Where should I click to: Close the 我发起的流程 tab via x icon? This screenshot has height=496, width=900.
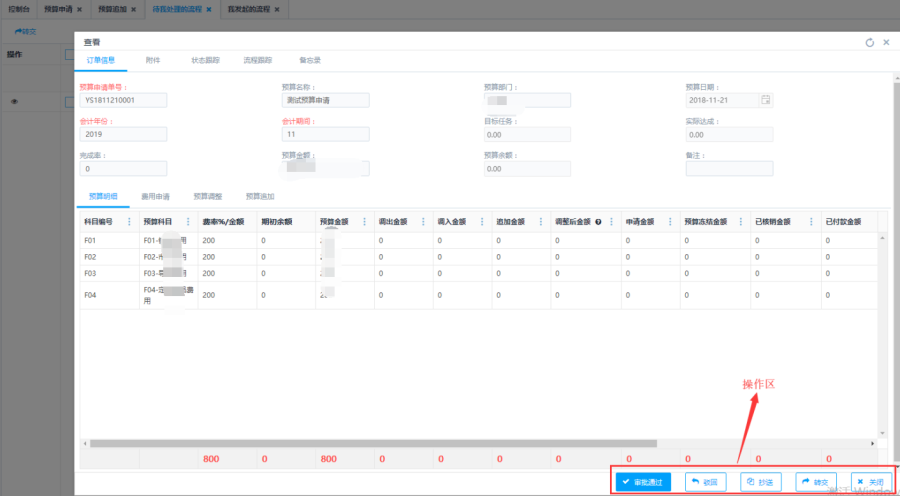click(x=276, y=9)
